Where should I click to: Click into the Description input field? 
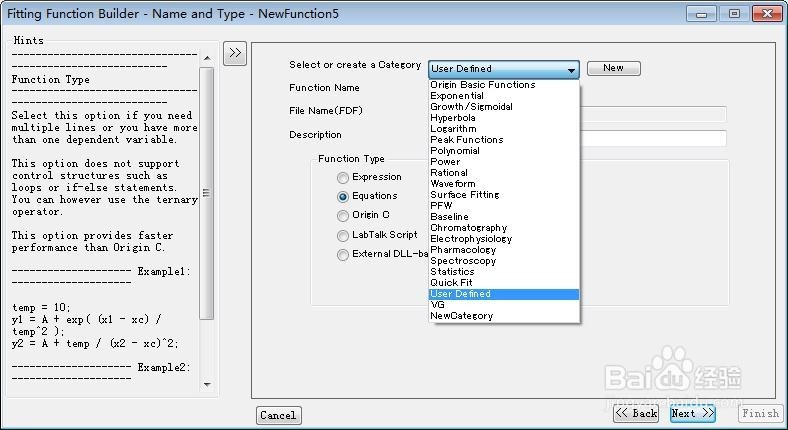coord(653,138)
